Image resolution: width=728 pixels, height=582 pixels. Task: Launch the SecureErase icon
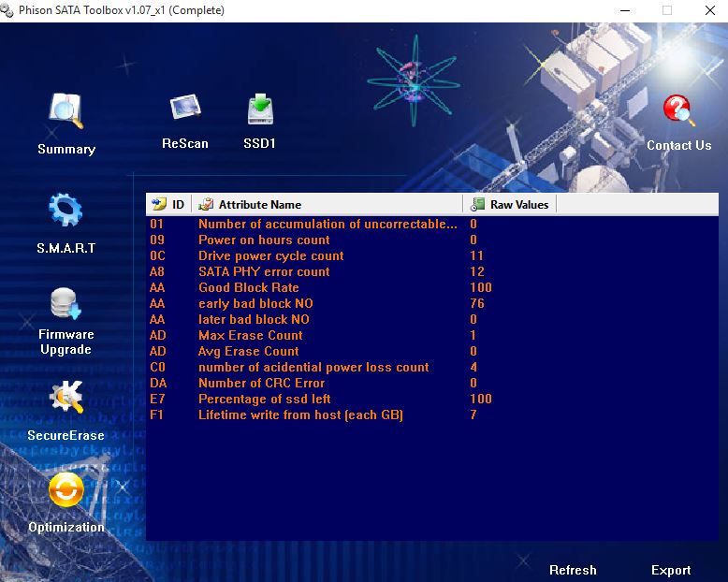pos(66,398)
